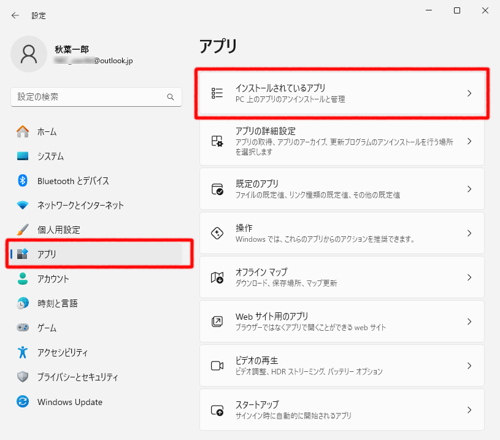This screenshot has height=440, width=500.
Task: Click the アカウント person icon
Action: pyautogui.click(x=23, y=279)
